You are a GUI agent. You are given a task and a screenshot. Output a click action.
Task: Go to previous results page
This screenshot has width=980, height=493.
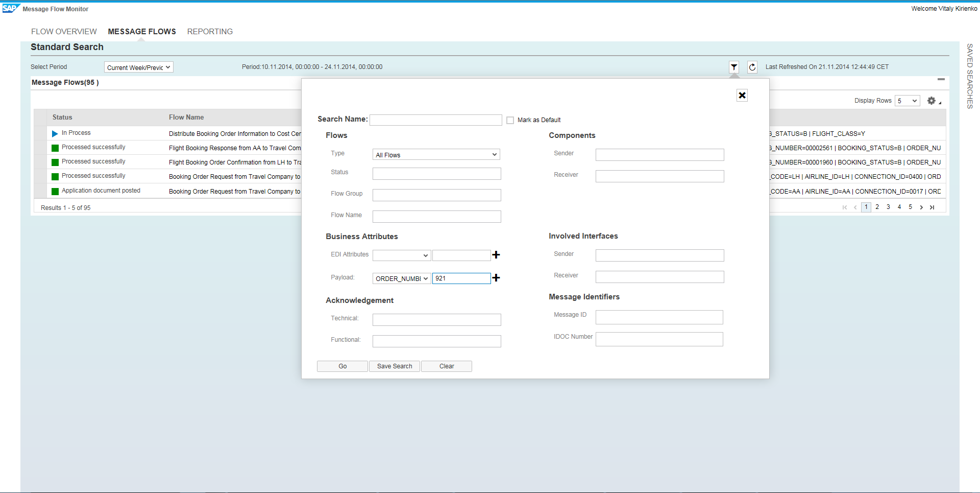(x=855, y=207)
